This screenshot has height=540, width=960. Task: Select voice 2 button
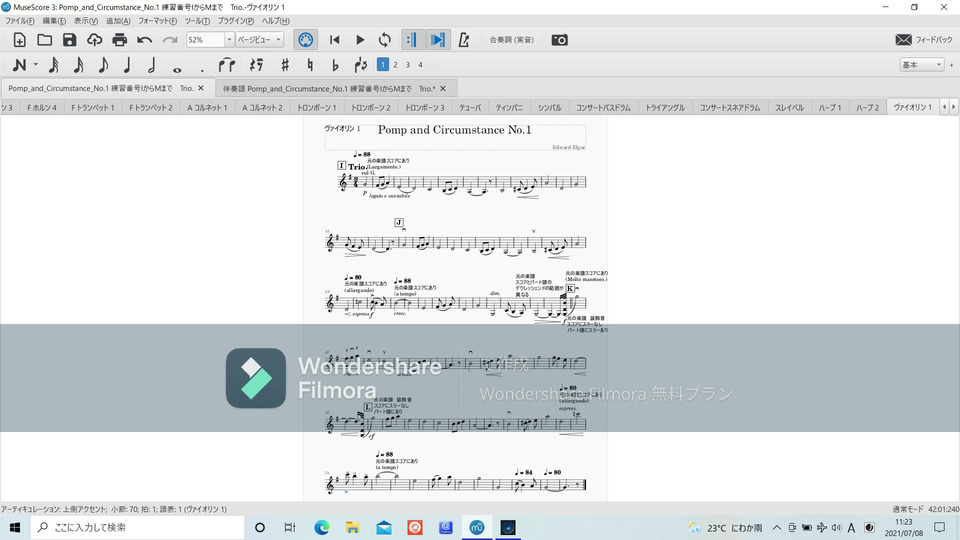coord(396,65)
